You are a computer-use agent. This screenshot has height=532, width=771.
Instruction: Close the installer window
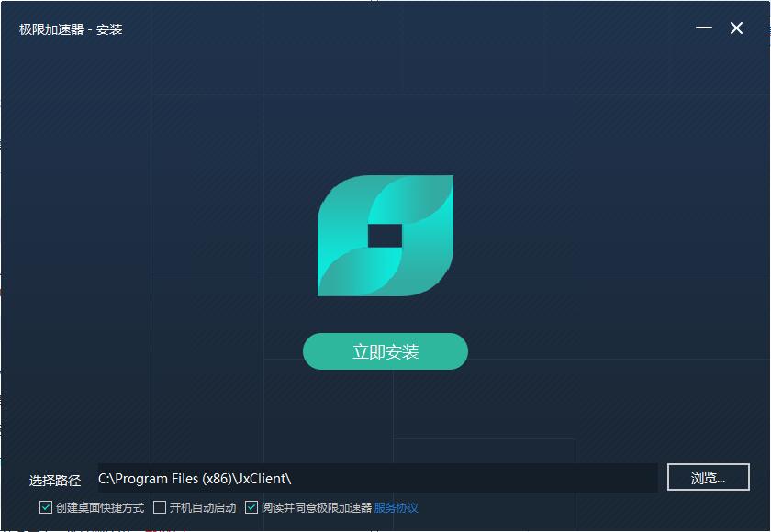[736, 28]
